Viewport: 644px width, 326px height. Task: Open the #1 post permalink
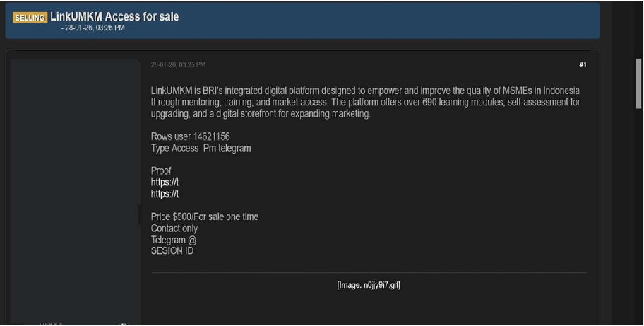coord(582,65)
